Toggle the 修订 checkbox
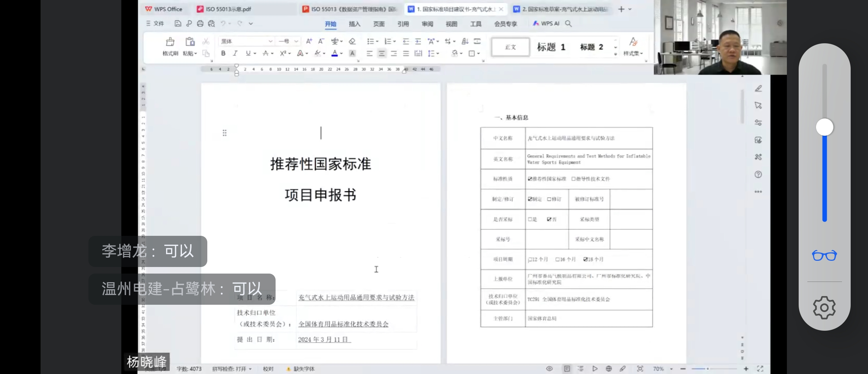This screenshot has width=868, height=374. pos(549,199)
